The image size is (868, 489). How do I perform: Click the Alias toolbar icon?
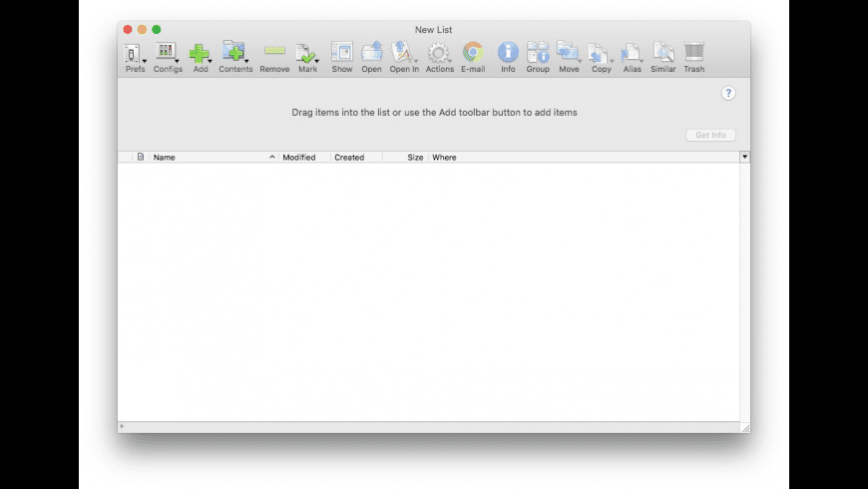coord(631,53)
